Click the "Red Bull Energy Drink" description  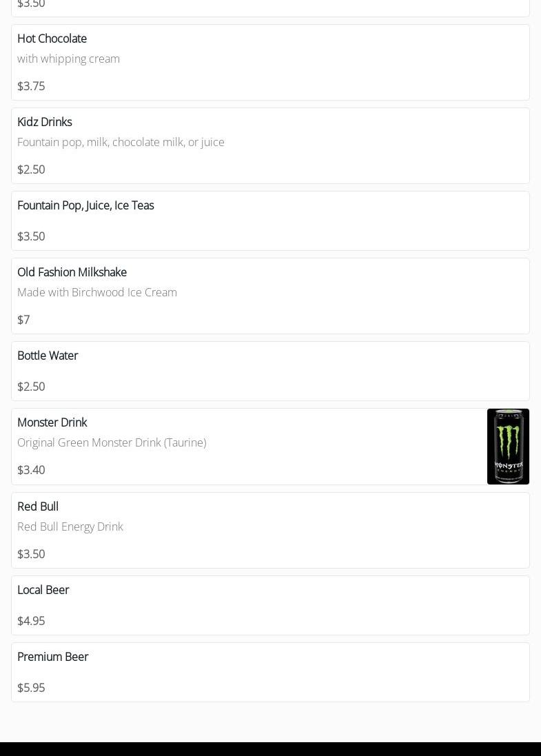[70, 527]
